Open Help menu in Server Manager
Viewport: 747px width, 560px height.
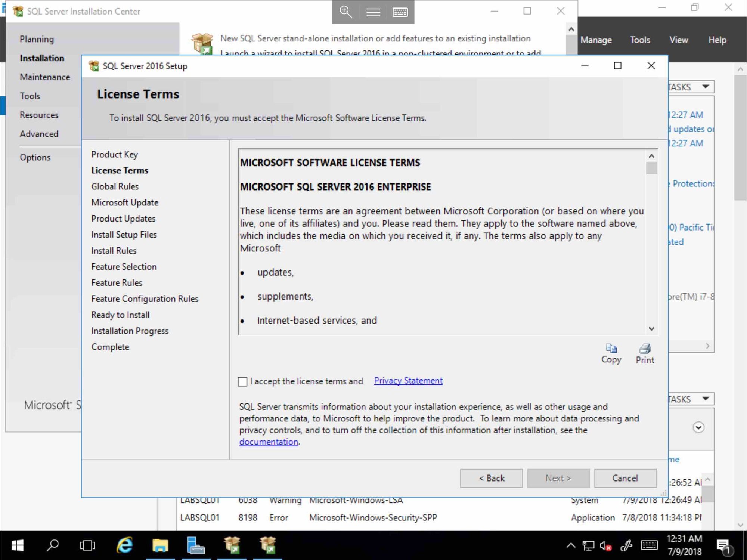[717, 40]
